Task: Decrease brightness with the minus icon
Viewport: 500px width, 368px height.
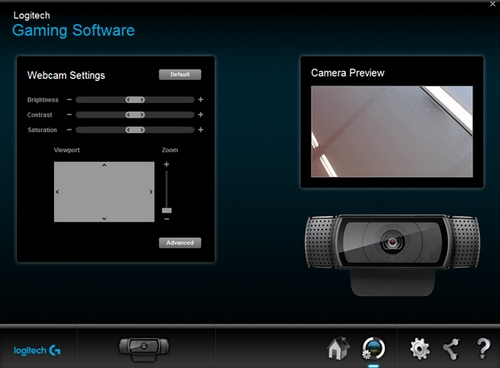Action: [x=69, y=99]
